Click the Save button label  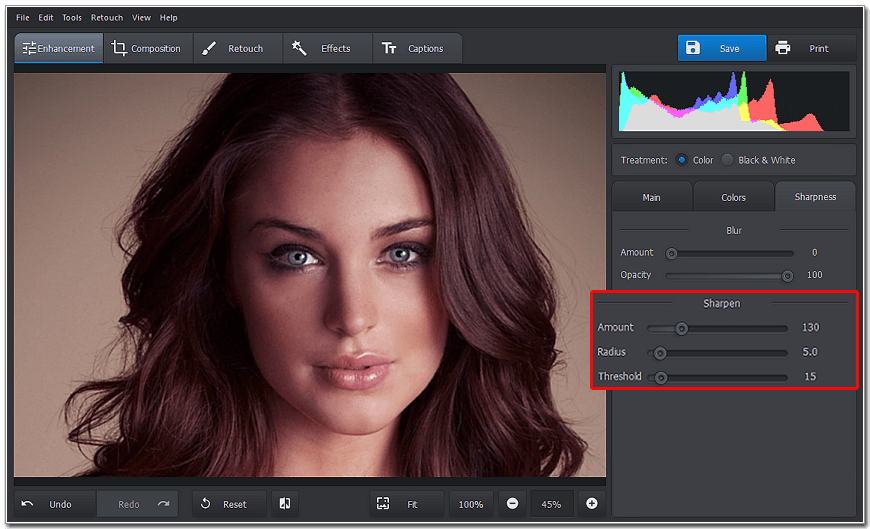click(x=729, y=48)
